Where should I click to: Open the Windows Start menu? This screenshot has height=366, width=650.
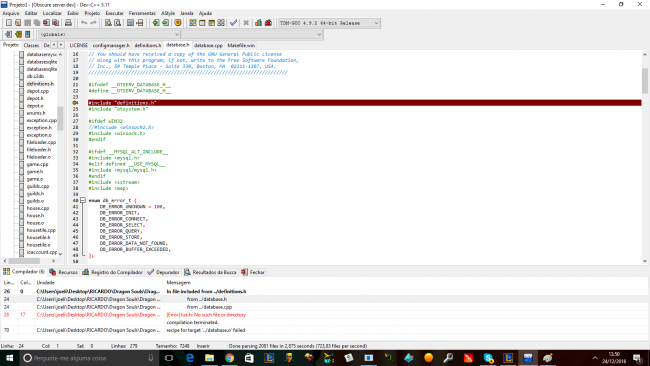[9, 358]
